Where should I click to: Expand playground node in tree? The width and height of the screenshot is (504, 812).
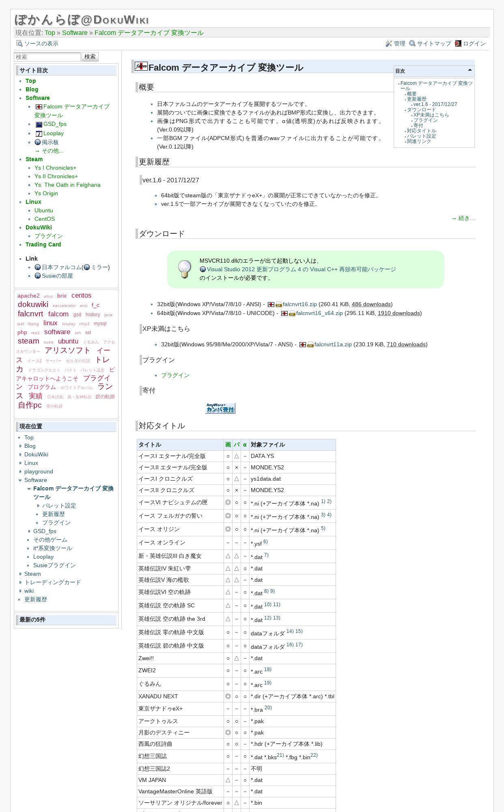click(20, 471)
